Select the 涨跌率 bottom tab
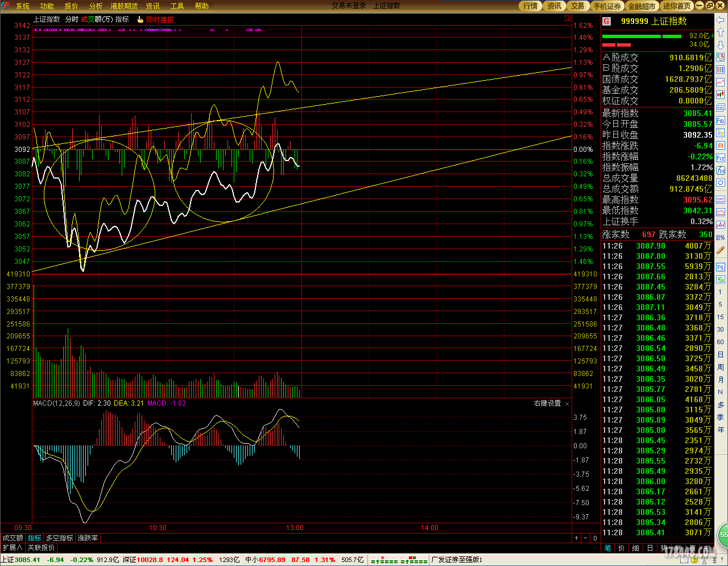 (88, 538)
